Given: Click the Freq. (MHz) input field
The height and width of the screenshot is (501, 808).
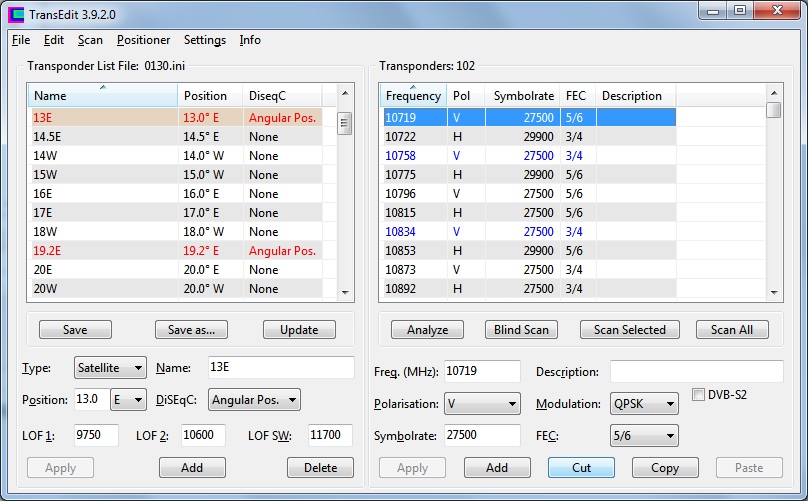Looking at the screenshot, I should click(x=482, y=372).
